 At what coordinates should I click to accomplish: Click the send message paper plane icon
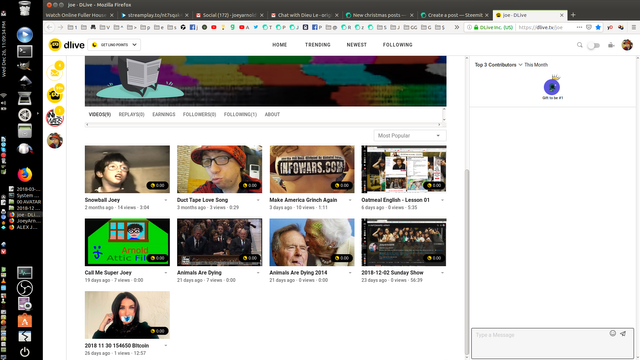point(623,333)
